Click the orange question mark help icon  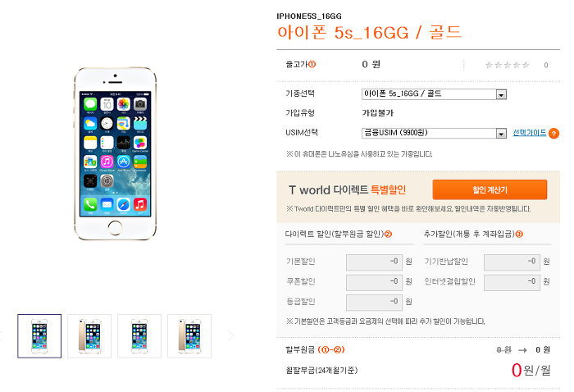pos(553,134)
